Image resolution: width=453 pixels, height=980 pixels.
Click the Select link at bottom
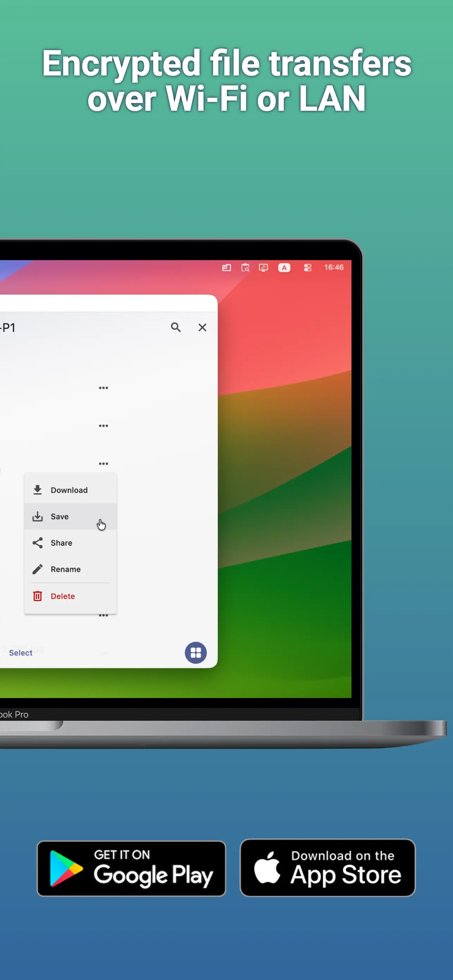tap(20, 653)
